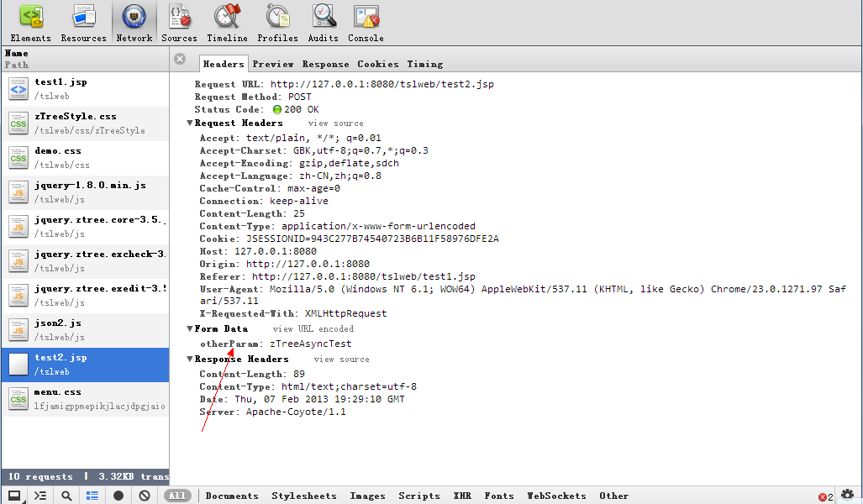Screen dimensions: 863x504
Task: Click the Referer header URL
Action: pos(363,276)
